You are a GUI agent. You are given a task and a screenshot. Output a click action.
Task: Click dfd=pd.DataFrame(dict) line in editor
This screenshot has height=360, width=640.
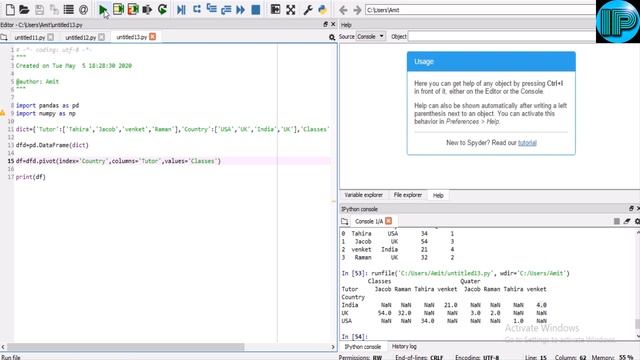[52, 145]
